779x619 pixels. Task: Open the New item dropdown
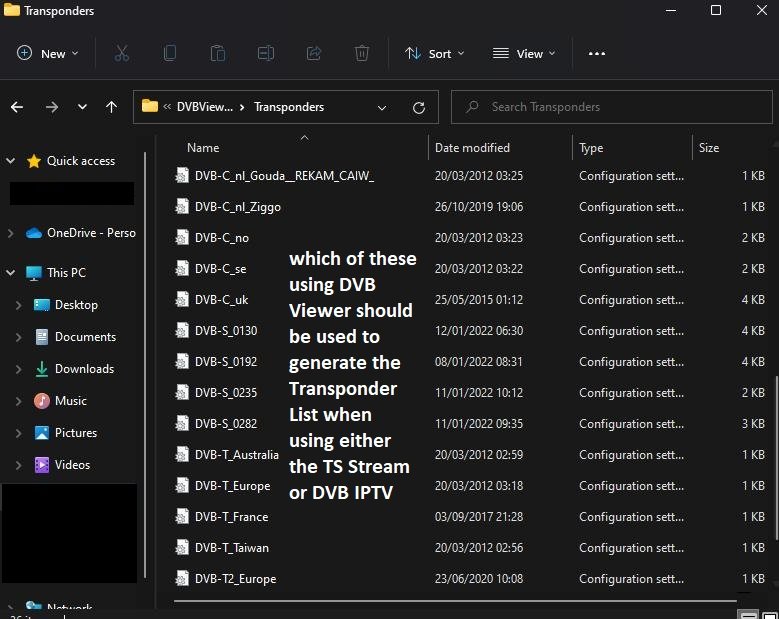tap(47, 54)
